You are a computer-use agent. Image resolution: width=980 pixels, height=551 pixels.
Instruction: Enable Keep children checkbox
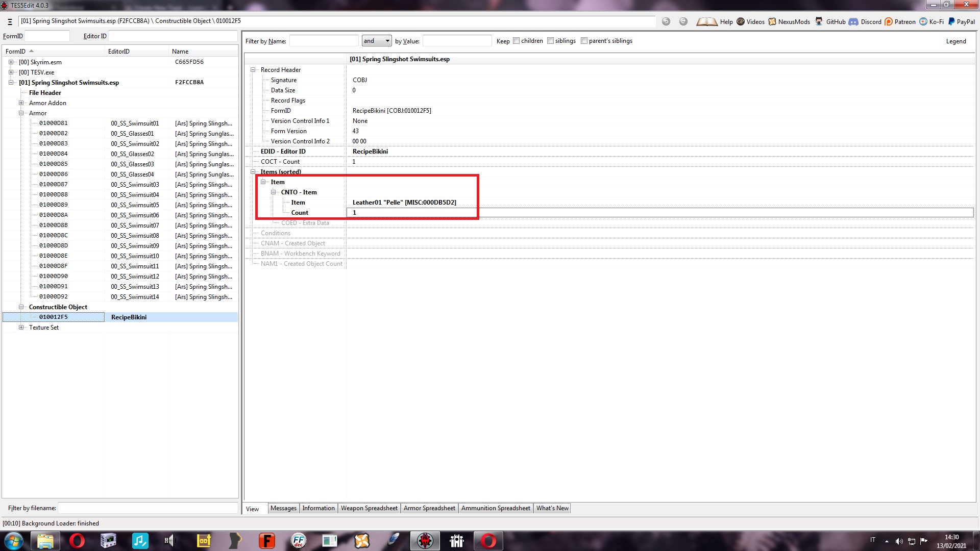click(x=516, y=41)
